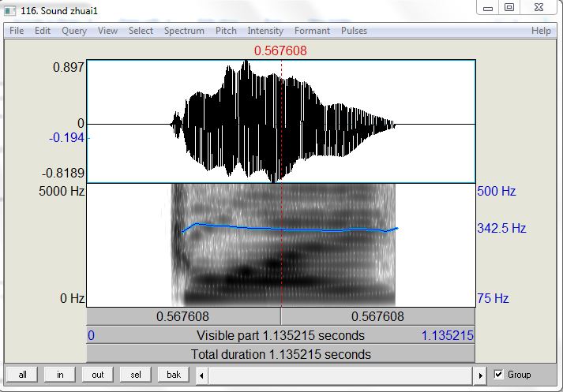Click the 1.135215 window end time
Viewport: 563px width, 392px height.
448,336
